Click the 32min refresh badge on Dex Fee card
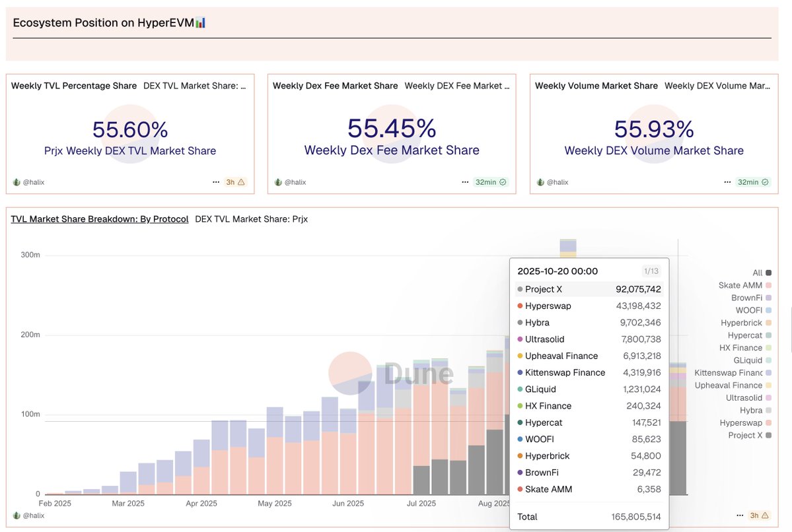This screenshot has width=792, height=532. 491,182
